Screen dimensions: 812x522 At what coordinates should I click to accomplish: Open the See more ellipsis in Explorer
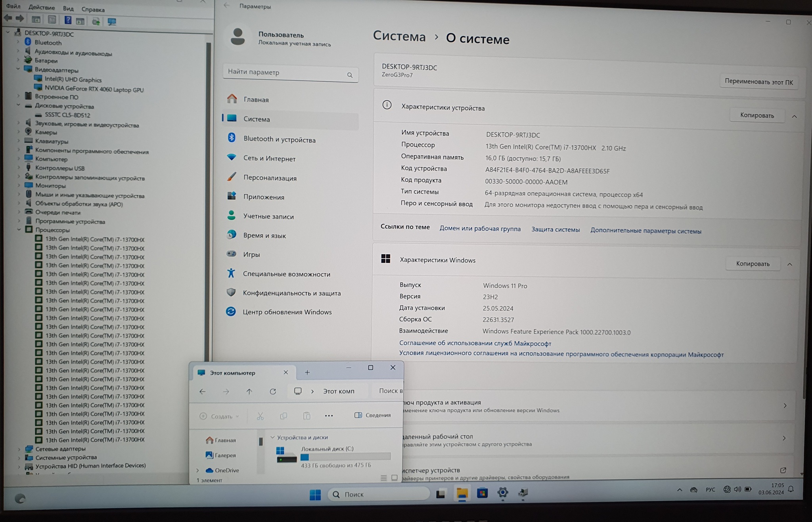(329, 416)
